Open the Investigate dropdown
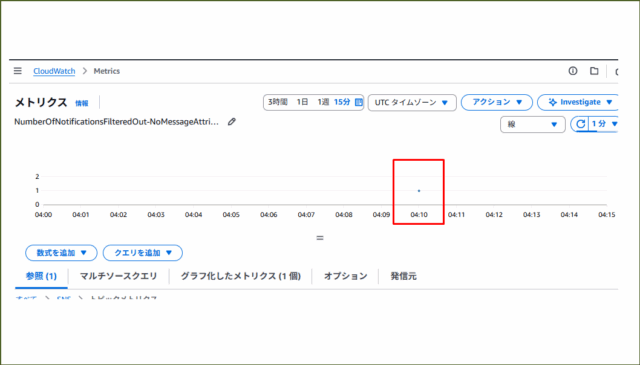This screenshot has height=365, width=640. pos(578,102)
